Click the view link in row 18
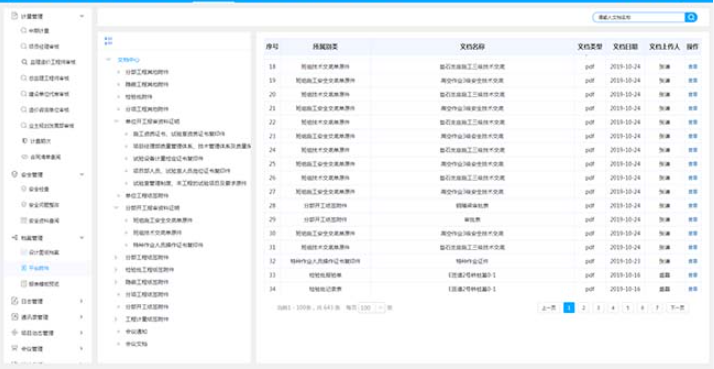The width and height of the screenshot is (714, 369). [x=693, y=67]
